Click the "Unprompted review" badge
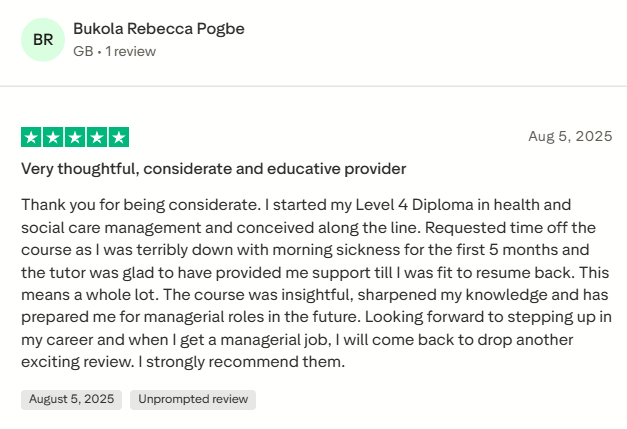Screen dimensions: 627x429 click(x=193, y=400)
